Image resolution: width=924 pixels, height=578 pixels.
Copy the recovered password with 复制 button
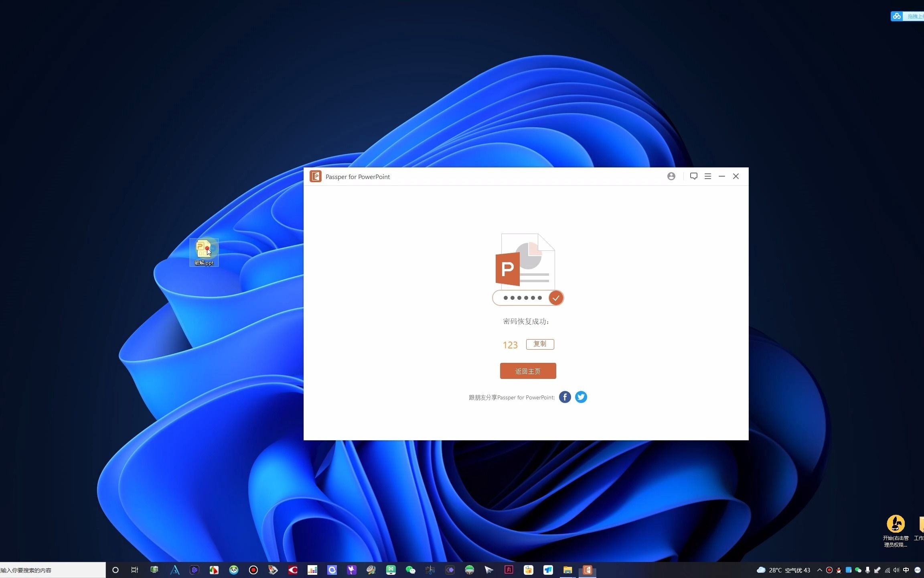click(x=540, y=344)
